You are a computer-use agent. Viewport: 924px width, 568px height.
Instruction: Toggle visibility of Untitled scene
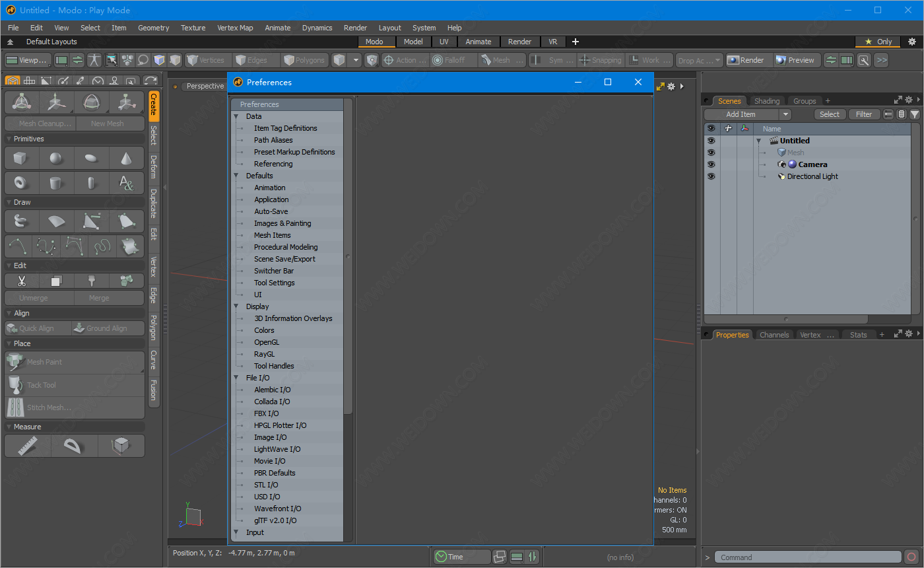coord(711,141)
